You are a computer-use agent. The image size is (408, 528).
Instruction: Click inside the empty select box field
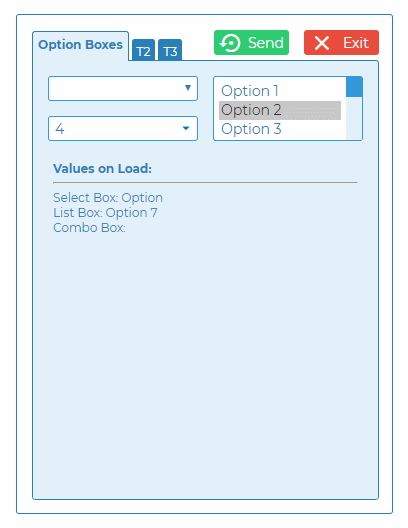pyautogui.click(x=123, y=89)
